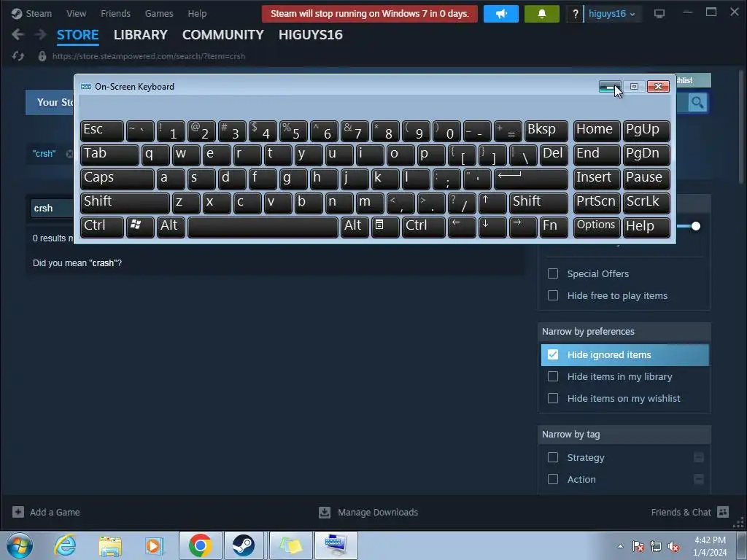Screen dimensions: 747x560
Task: Open the HIGUYS16 profile tab
Action: pos(311,35)
